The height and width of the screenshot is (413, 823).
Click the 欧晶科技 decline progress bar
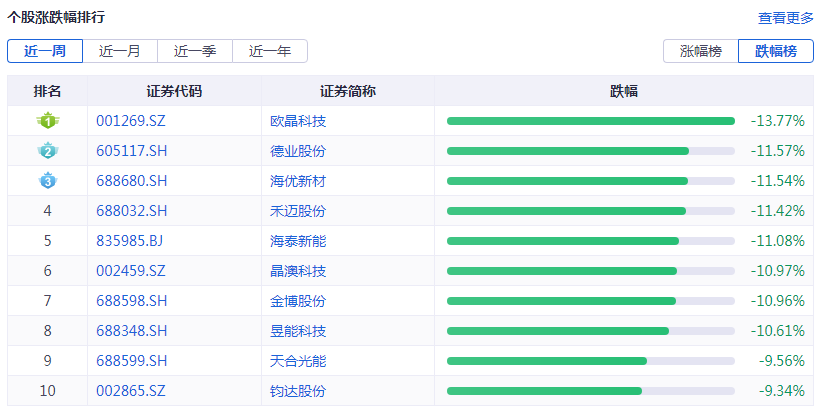(590, 121)
